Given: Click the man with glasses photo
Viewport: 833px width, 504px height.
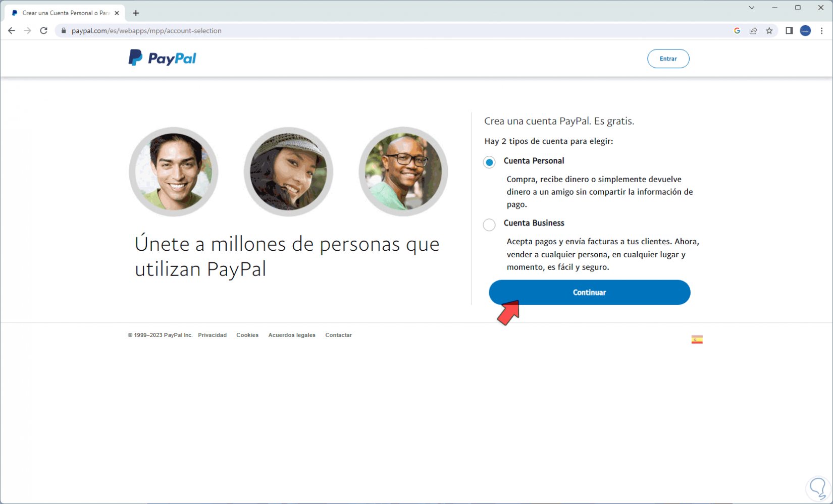Looking at the screenshot, I should (403, 172).
